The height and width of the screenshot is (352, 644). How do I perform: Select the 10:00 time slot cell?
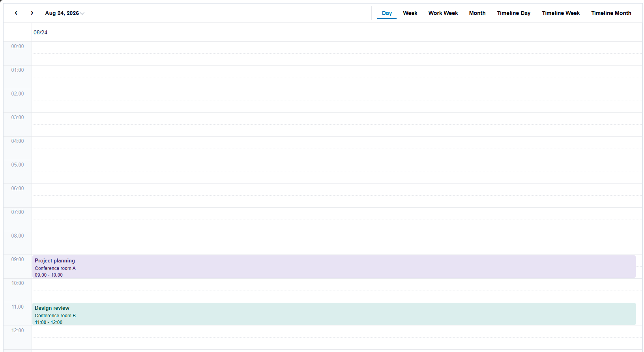[337, 285]
